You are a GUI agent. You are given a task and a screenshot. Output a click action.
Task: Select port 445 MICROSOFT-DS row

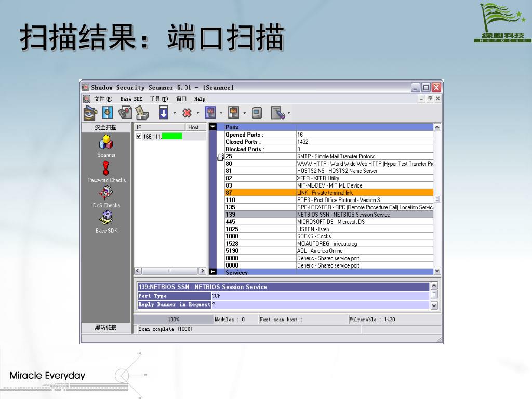coord(329,222)
